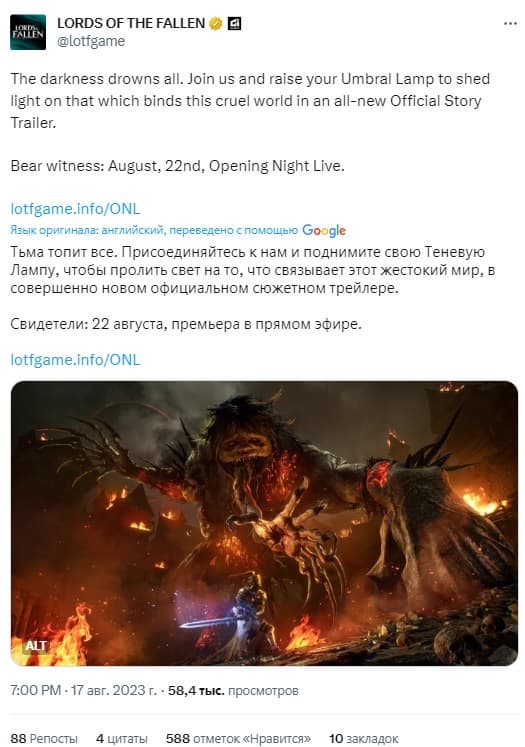Click the translated Russian tweet text
The height and width of the screenshot is (747, 525).
[x=252, y=288]
